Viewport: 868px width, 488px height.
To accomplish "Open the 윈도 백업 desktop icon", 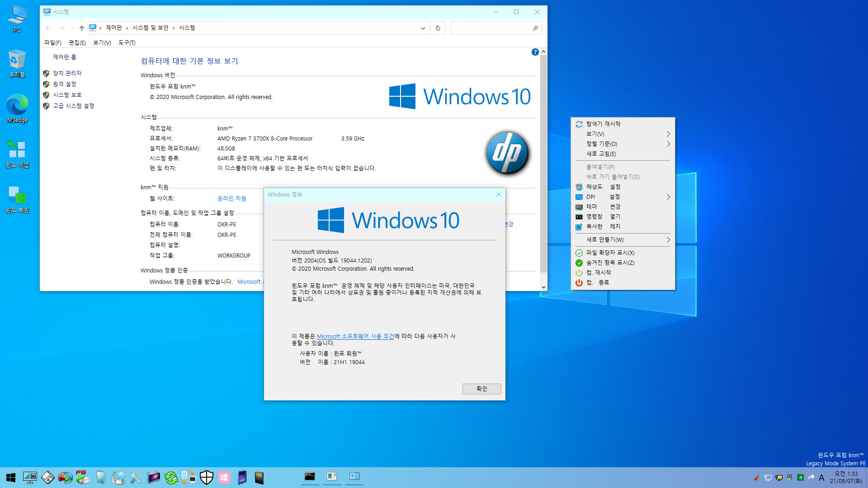I will [x=17, y=154].
